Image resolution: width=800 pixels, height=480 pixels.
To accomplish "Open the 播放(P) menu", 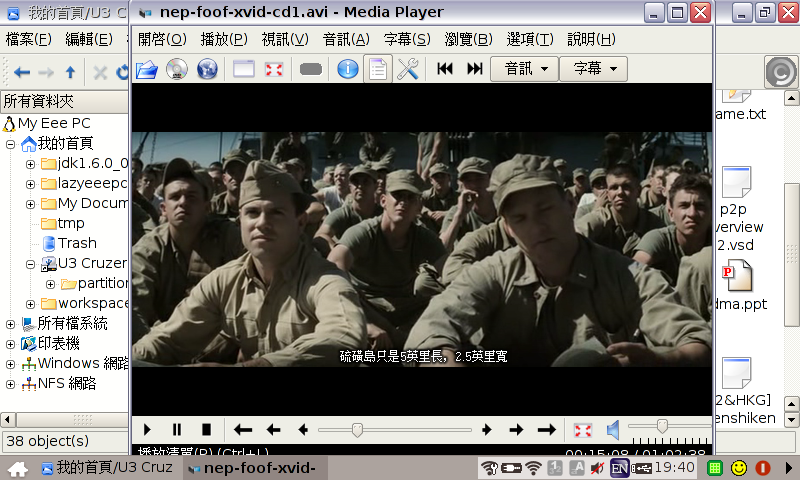I will click(224, 39).
